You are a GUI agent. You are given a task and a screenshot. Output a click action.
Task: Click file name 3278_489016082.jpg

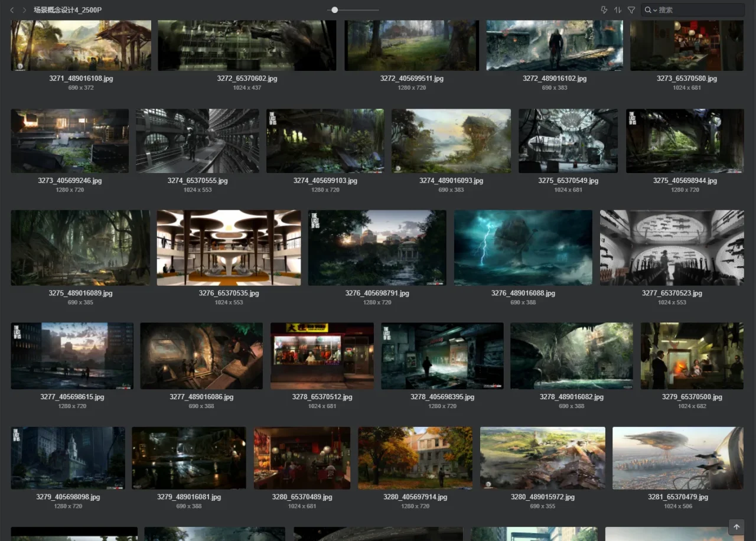[572, 397]
